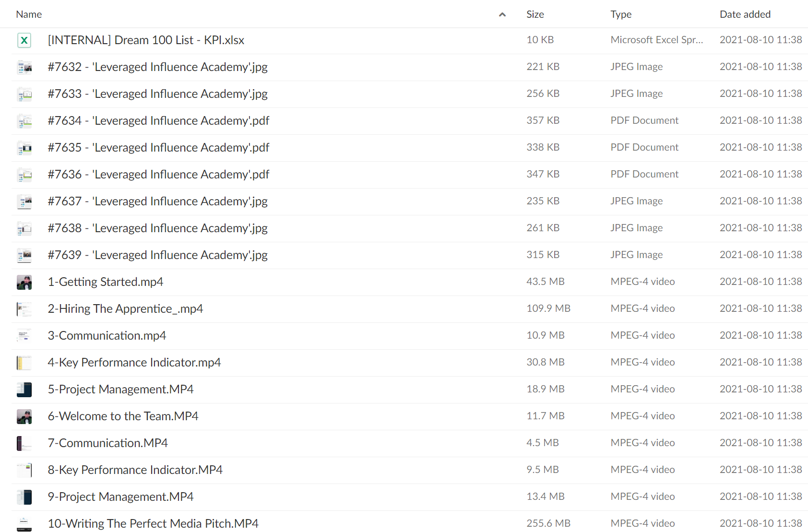Click the 30.8 MB size value

pyautogui.click(x=545, y=362)
